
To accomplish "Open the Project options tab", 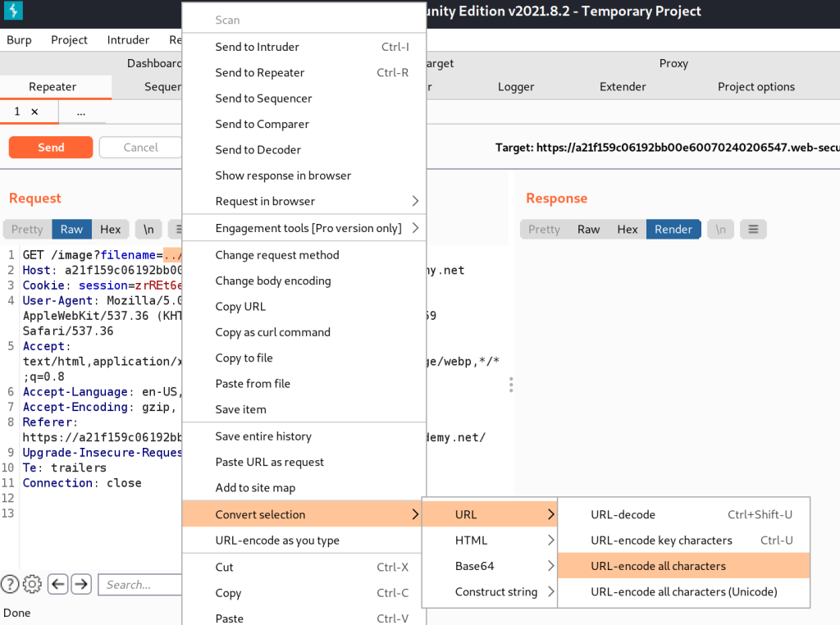I will click(756, 87).
